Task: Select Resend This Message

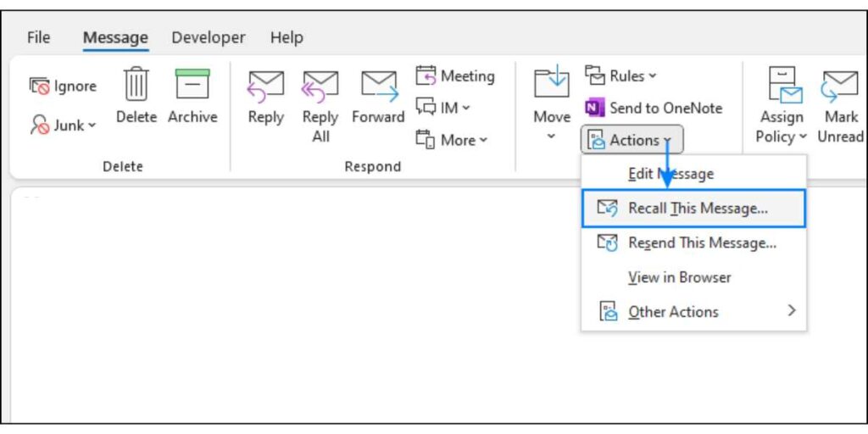Action: [693, 243]
